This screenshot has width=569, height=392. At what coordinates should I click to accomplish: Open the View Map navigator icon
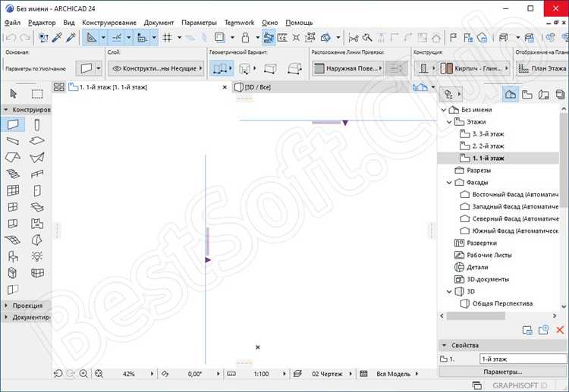(x=527, y=94)
